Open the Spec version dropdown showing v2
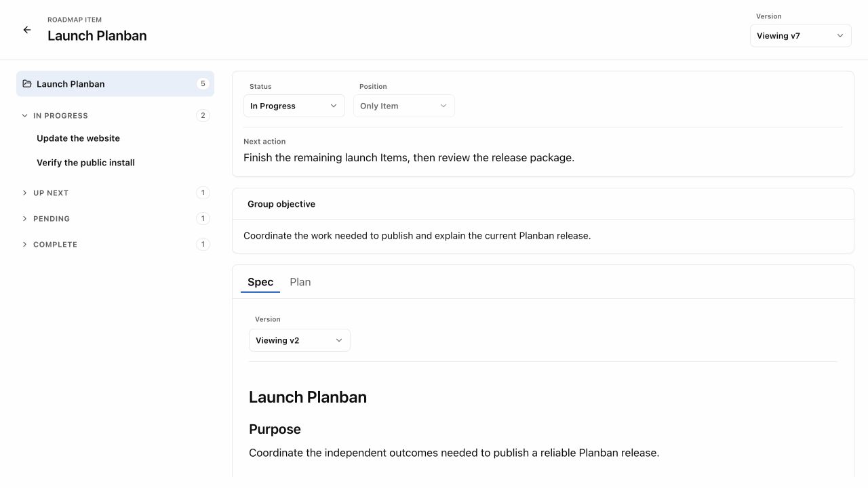The width and height of the screenshot is (868, 488). [300, 340]
